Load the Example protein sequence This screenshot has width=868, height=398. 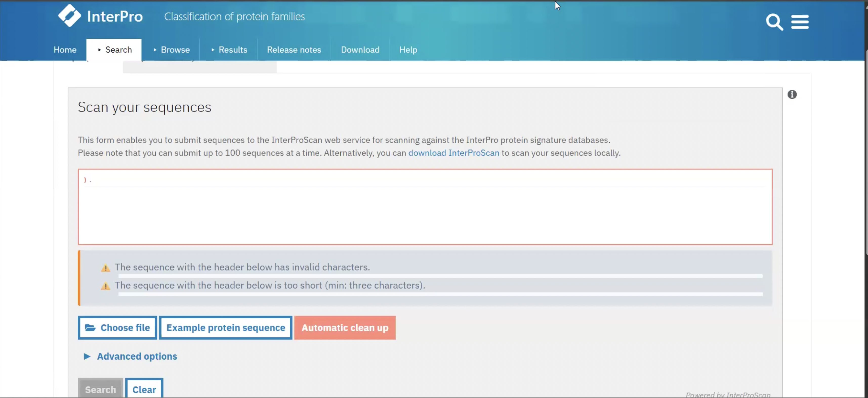pyautogui.click(x=225, y=328)
